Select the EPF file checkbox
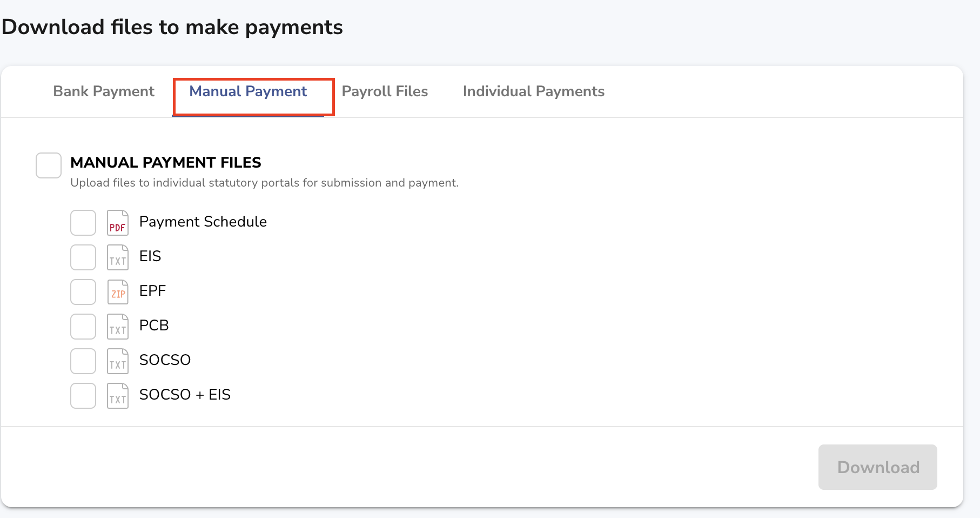 click(x=83, y=292)
